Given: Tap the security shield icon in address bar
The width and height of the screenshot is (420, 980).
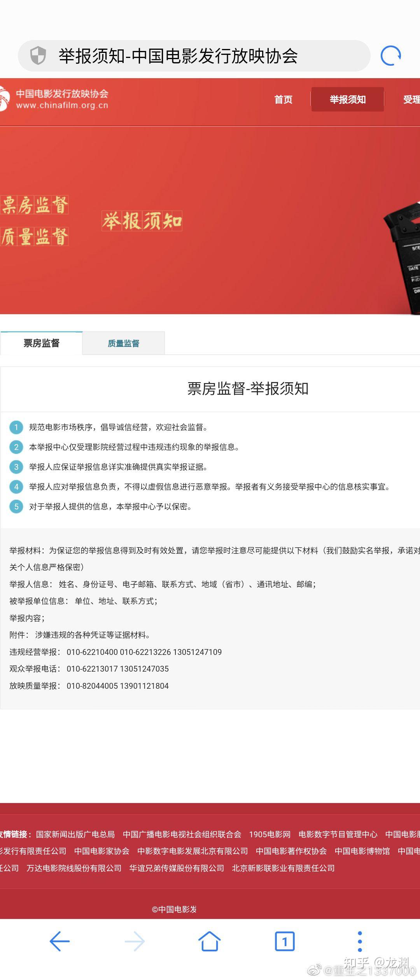Looking at the screenshot, I should pyautogui.click(x=38, y=56).
